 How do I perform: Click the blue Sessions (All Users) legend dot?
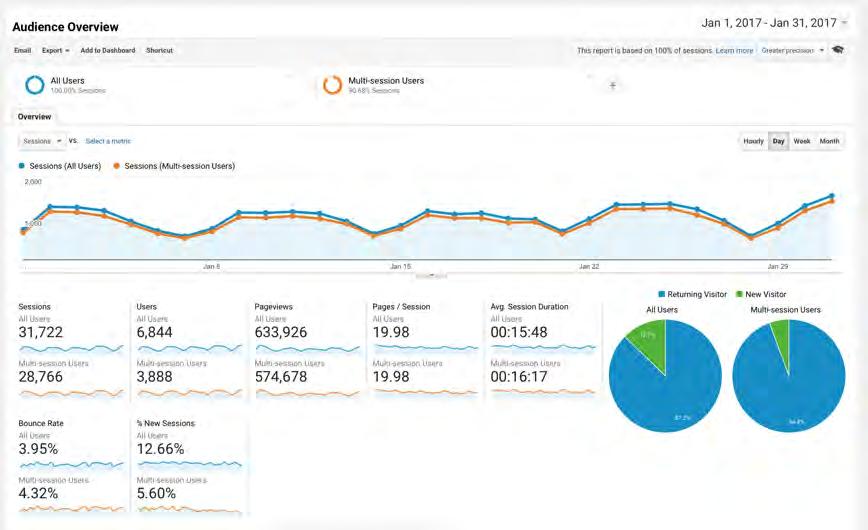coord(22,166)
